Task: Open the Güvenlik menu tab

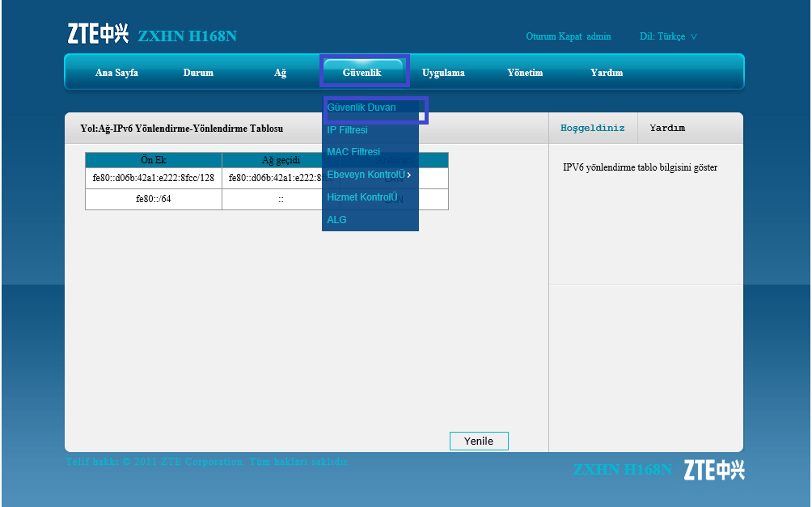Action: (x=362, y=73)
